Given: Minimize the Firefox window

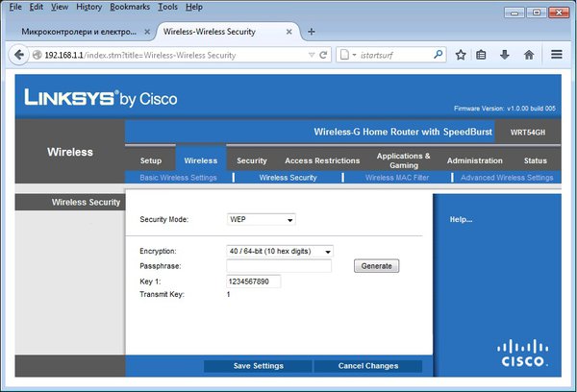Looking at the screenshot, I should pyautogui.click(x=514, y=12).
